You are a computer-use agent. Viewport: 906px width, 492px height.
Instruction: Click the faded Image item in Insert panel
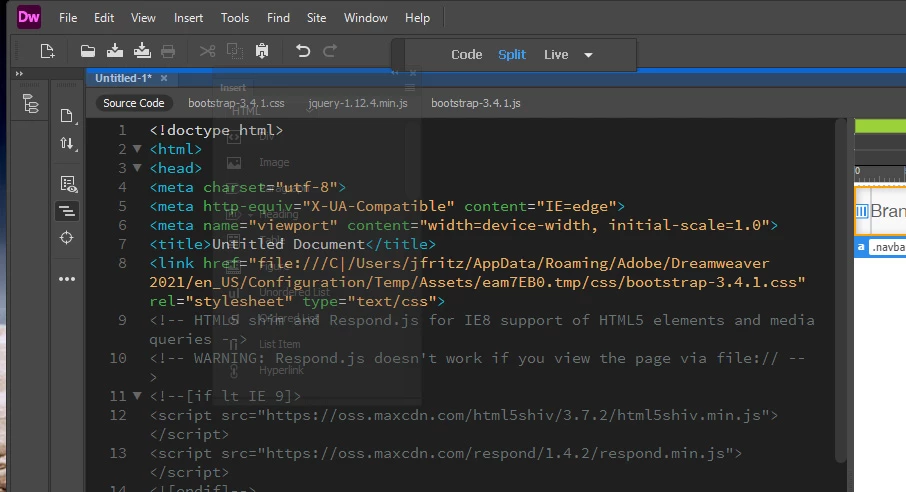coord(274,162)
